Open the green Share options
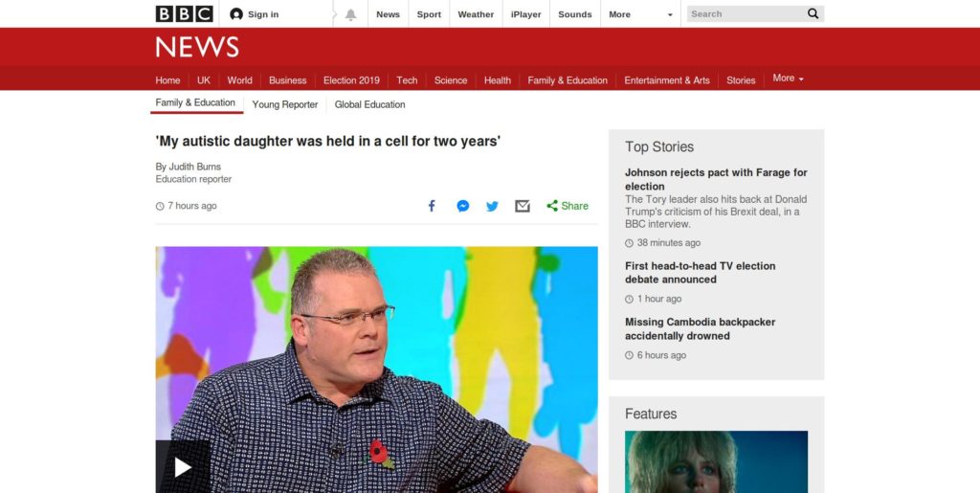The width and height of the screenshot is (980, 493). tap(568, 206)
